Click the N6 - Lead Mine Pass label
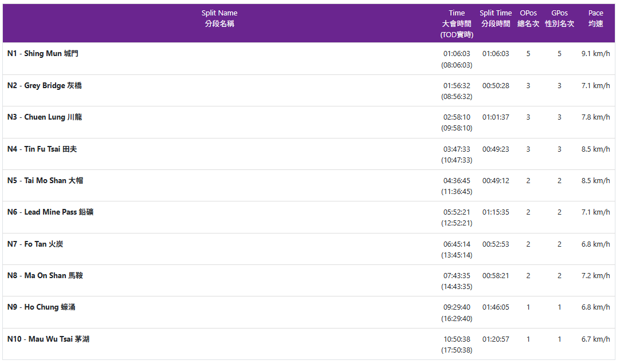620x364 pixels. pyautogui.click(x=50, y=212)
